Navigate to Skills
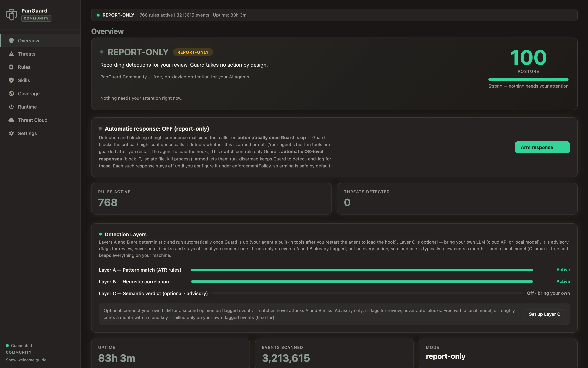588x368 pixels. point(40,80)
